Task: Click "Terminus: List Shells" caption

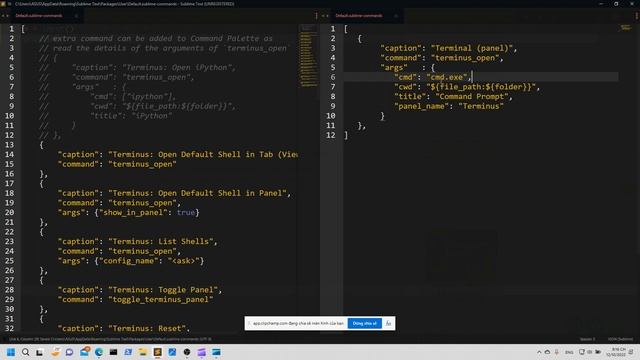Action: [x=160, y=241]
